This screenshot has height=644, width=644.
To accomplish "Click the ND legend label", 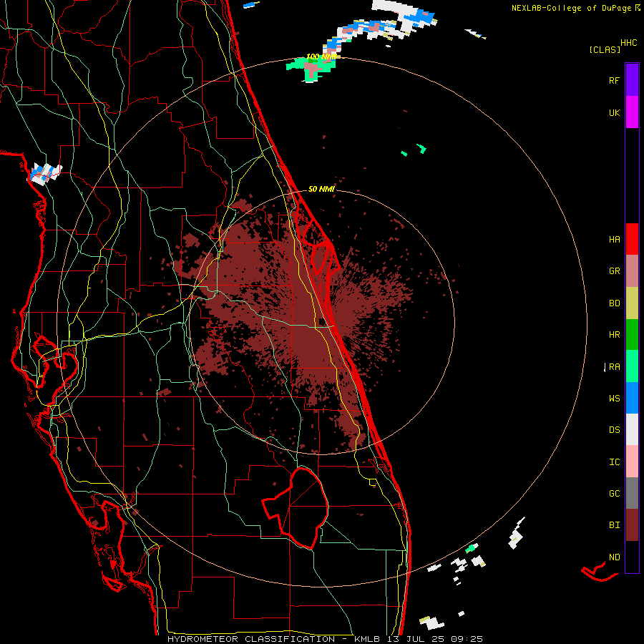I will (x=614, y=557).
